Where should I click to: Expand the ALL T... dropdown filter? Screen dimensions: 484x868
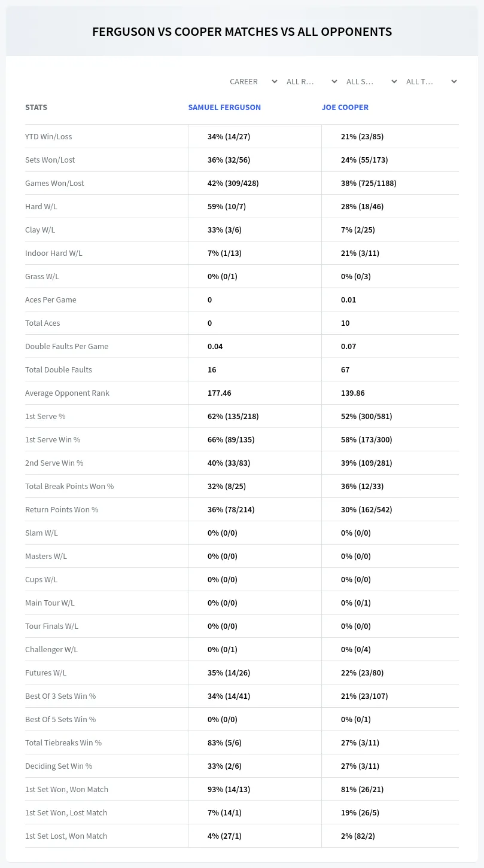[x=431, y=81]
